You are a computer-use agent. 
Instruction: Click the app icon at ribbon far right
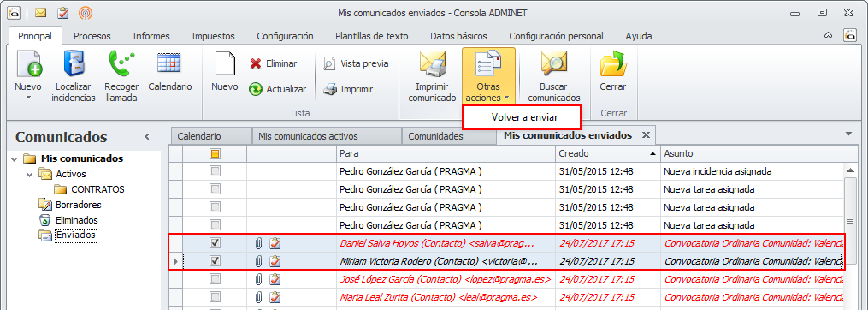849,35
